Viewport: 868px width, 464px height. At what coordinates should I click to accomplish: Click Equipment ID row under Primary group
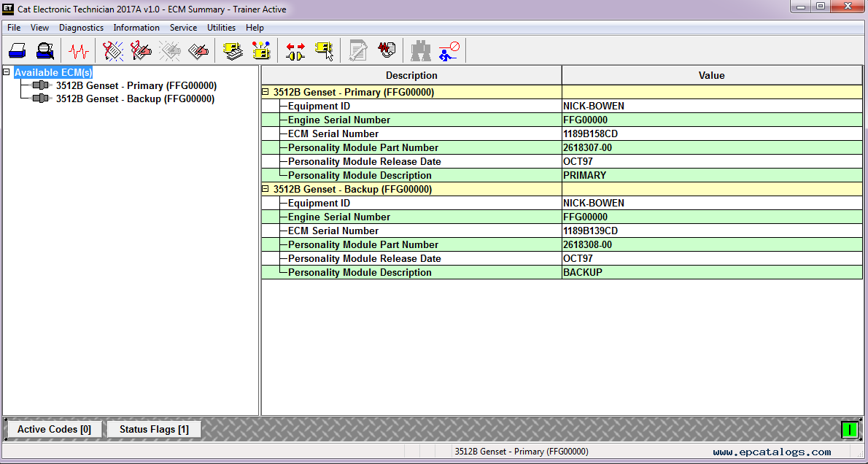tap(562, 107)
